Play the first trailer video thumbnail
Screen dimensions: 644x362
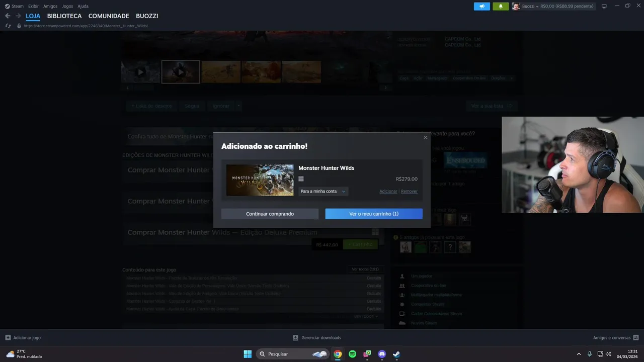point(140,72)
